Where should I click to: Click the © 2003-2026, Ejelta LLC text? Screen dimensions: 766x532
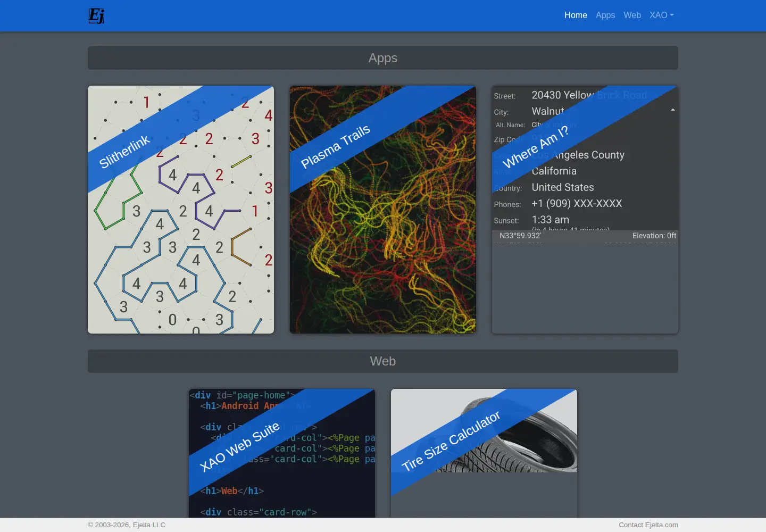click(127, 525)
